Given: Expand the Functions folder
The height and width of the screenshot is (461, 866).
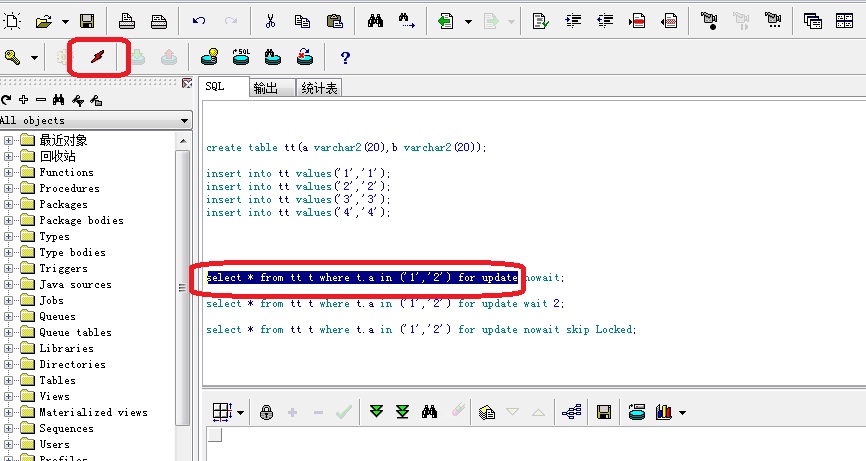Looking at the screenshot, I should tap(8, 172).
